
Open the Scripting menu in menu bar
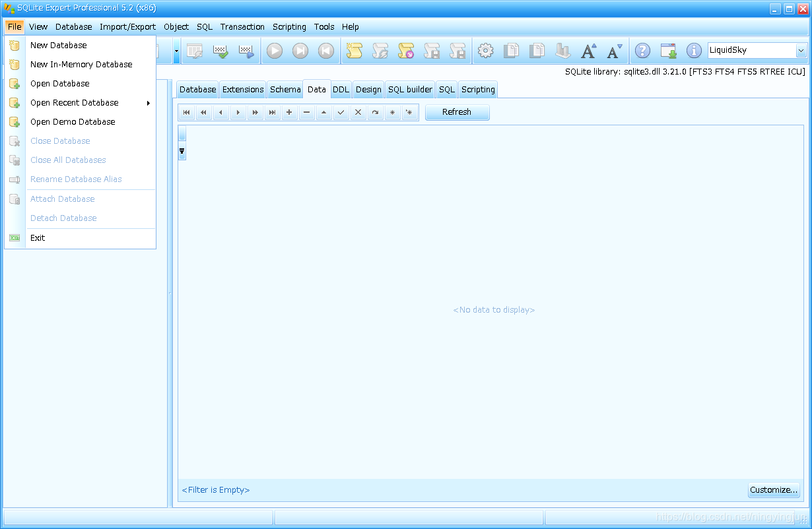pyautogui.click(x=289, y=27)
